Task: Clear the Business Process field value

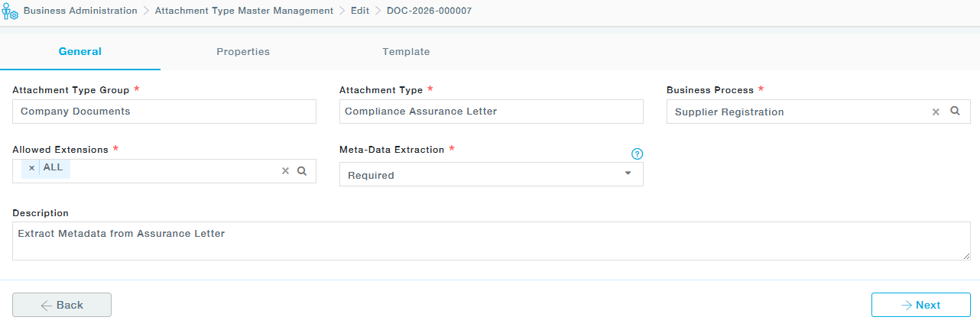Action: coord(936,112)
